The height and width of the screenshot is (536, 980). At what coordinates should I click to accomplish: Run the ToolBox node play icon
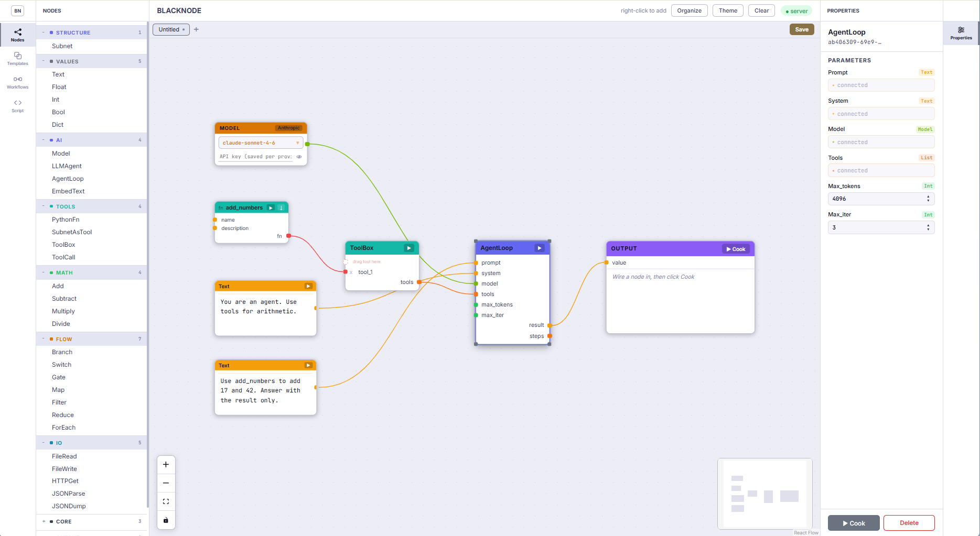point(409,248)
